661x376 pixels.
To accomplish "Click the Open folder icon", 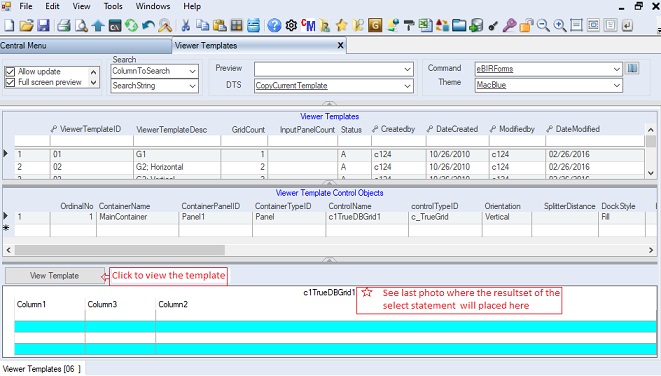I will (x=26, y=26).
